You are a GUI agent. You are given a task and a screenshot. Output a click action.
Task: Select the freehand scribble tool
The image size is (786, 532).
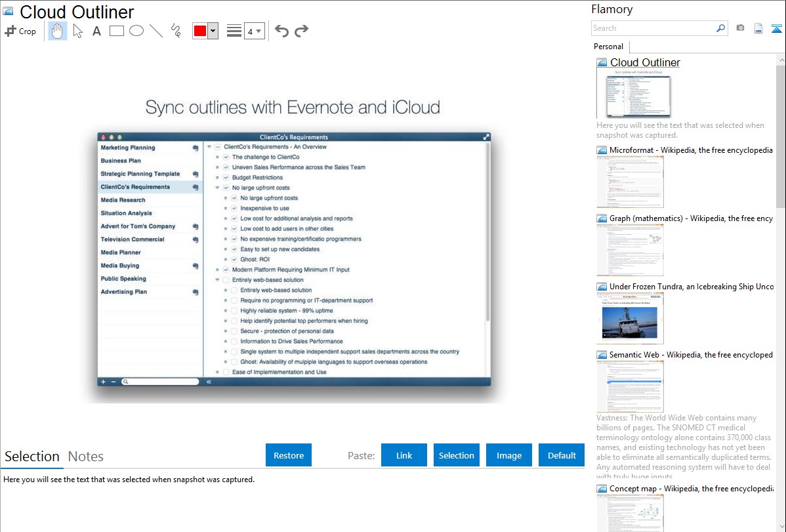pyautogui.click(x=176, y=31)
